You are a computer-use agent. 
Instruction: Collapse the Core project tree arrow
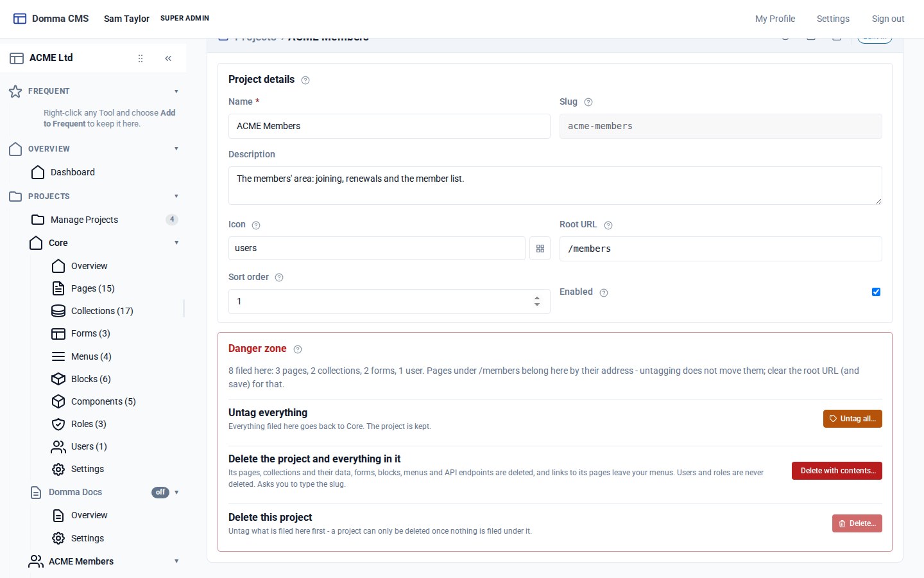(176, 243)
